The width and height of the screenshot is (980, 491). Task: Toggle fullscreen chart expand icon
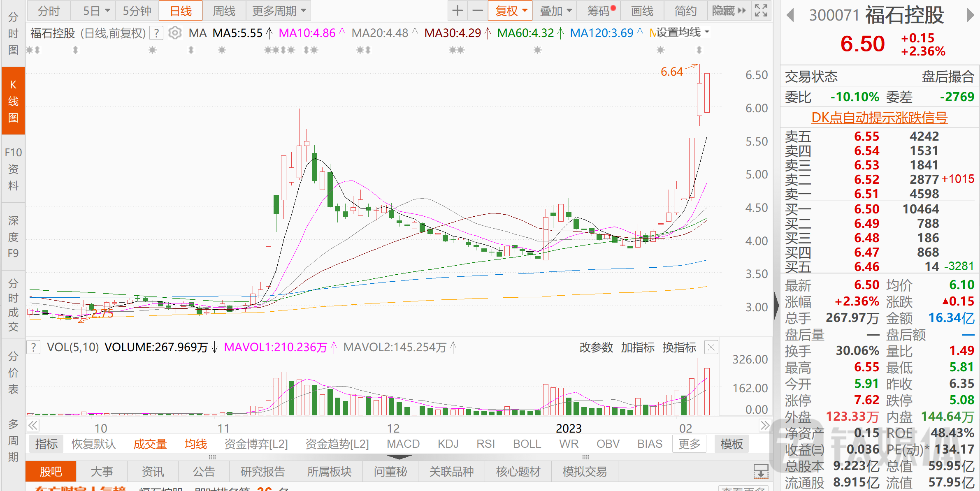pos(761,11)
